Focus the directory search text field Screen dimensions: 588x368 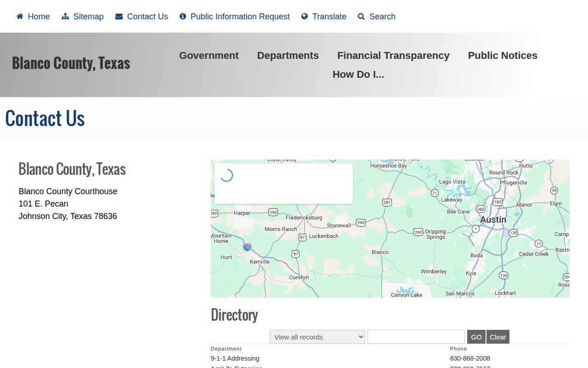coord(416,337)
